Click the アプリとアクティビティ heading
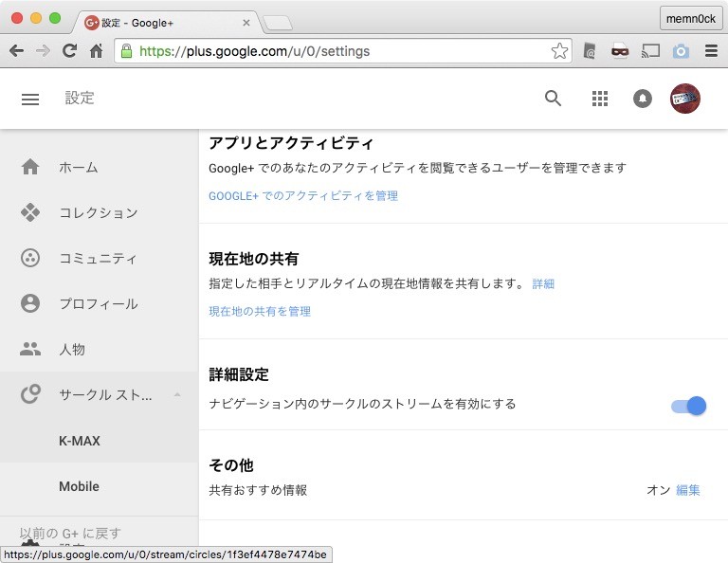Image resolution: width=728 pixels, height=563 pixels. [x=291, y=143]
